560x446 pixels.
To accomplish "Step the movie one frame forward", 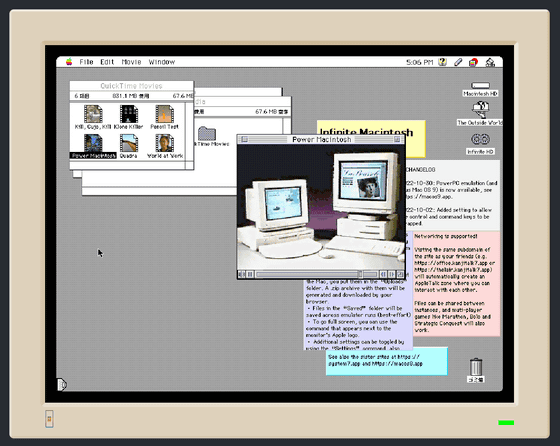I will click(x=391, y=274).
